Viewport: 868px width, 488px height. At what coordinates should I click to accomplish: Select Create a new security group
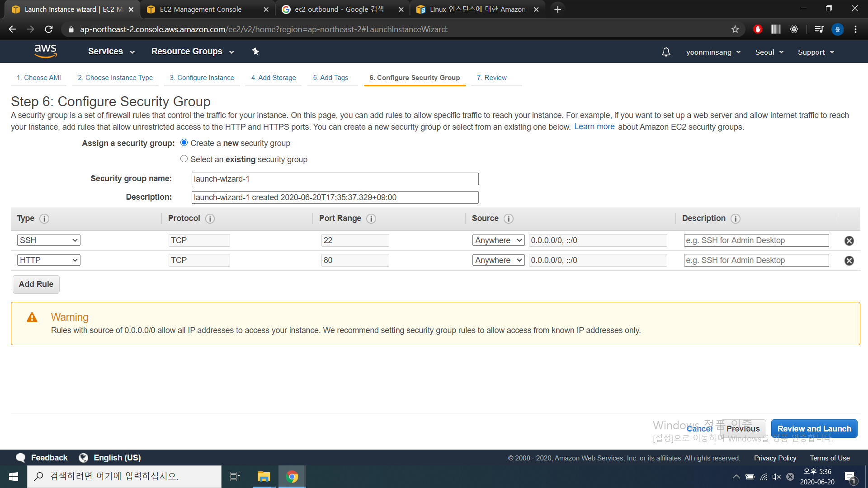184,143
